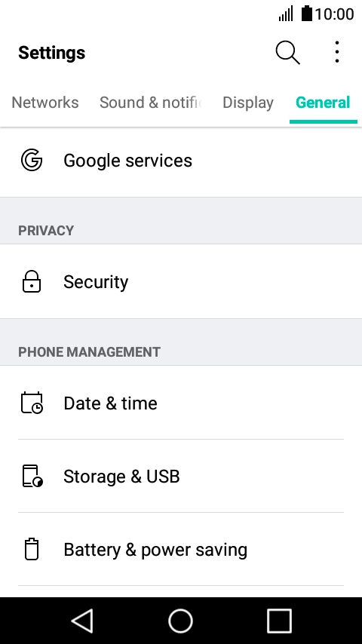Screen dimensions: 362x644
Task: Open Battery & power saving settings
Action: tap(181, 549)
